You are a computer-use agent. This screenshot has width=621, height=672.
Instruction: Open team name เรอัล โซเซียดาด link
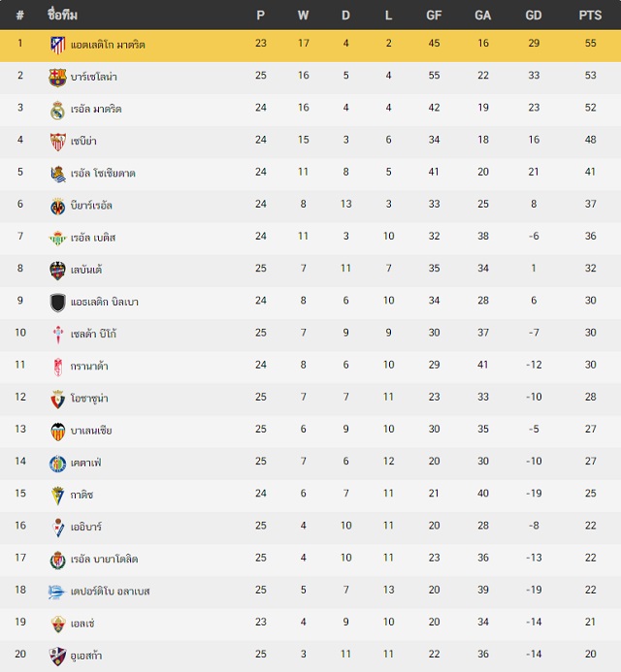coord(103,174)
